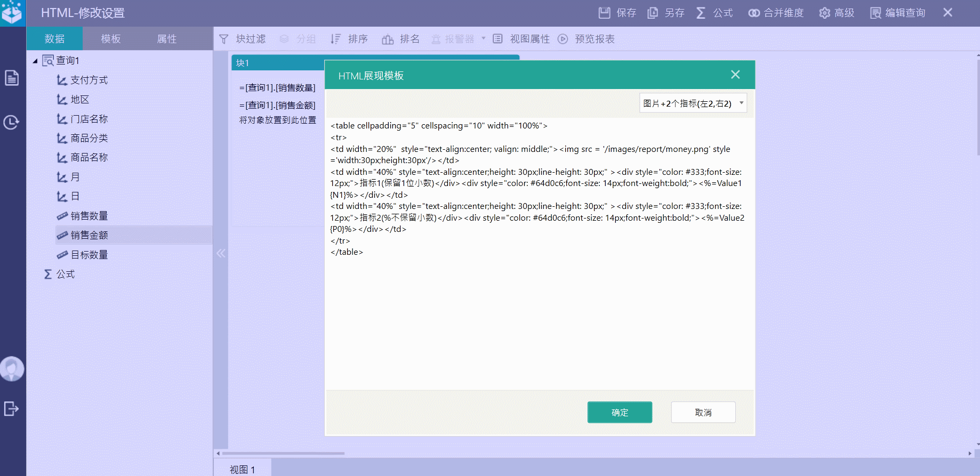The height and width of the screenshot is (476, 980).
Task: Click the document icon in left sidebar
Action: (x=12, y=78)
